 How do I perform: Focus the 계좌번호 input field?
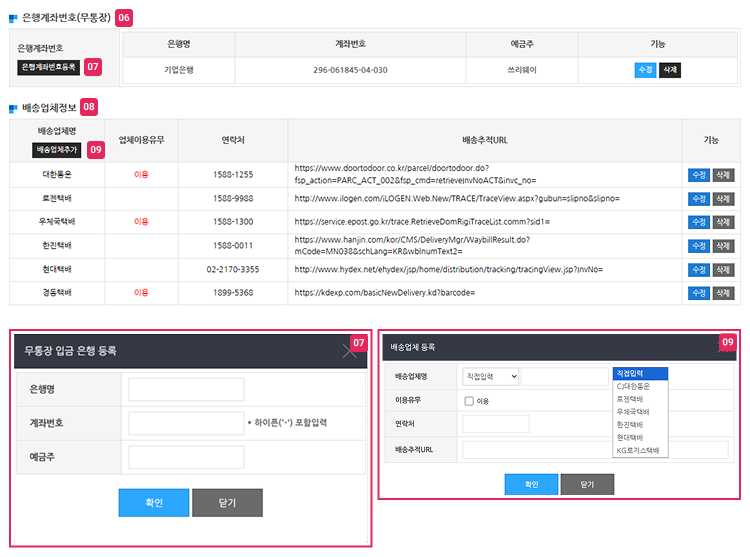point(186,423)
